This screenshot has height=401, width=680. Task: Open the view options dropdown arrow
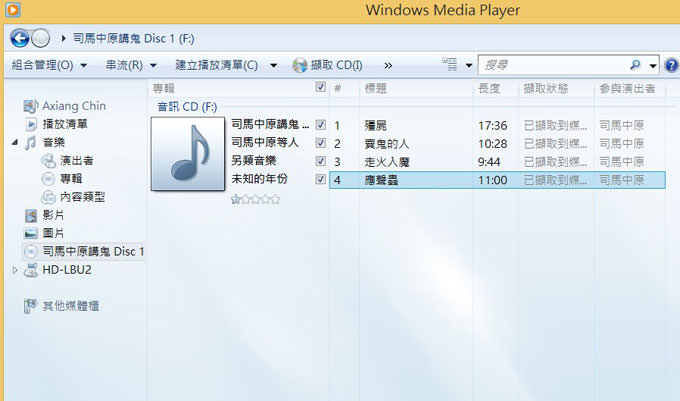coord(468,66)
